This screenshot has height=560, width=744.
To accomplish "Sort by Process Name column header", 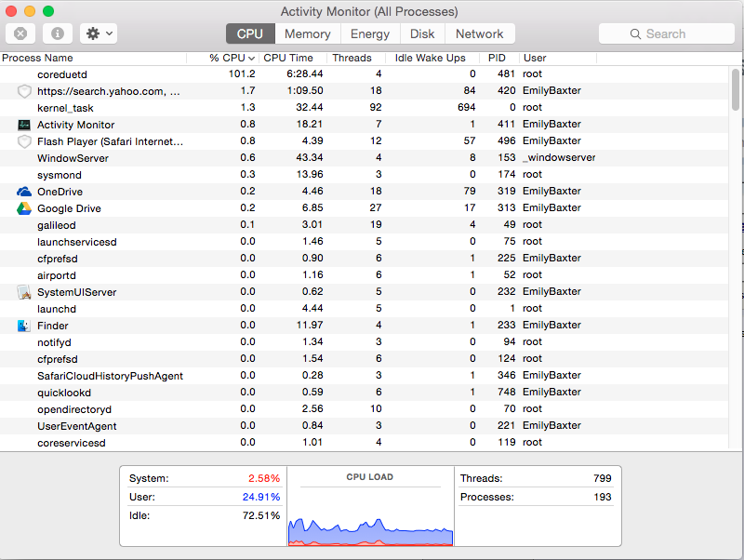I will 94,58.
